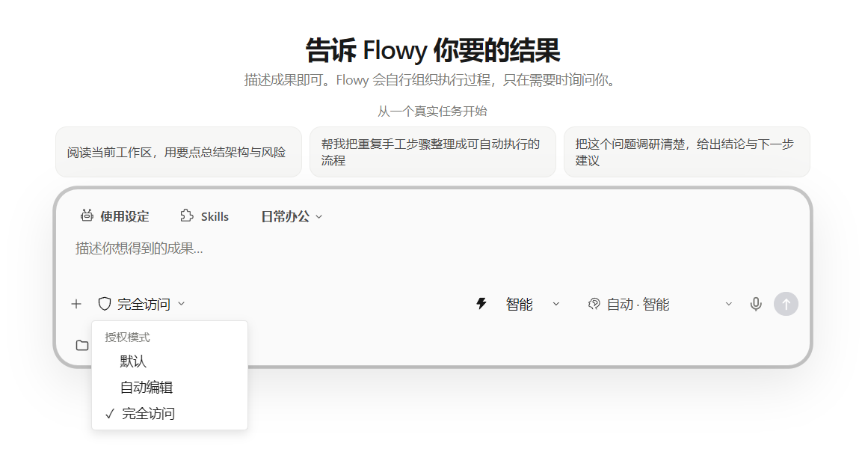Click the brain icon beside 自动·智能

(594, 304)
